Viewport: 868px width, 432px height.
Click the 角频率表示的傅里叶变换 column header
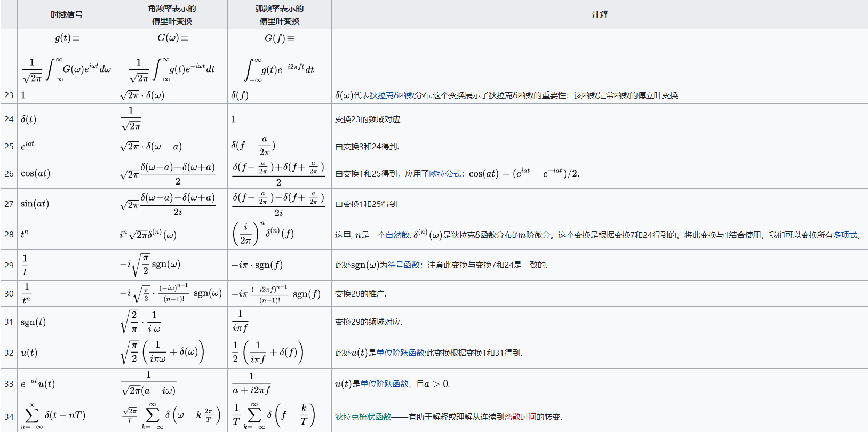(x=172, y=14)
